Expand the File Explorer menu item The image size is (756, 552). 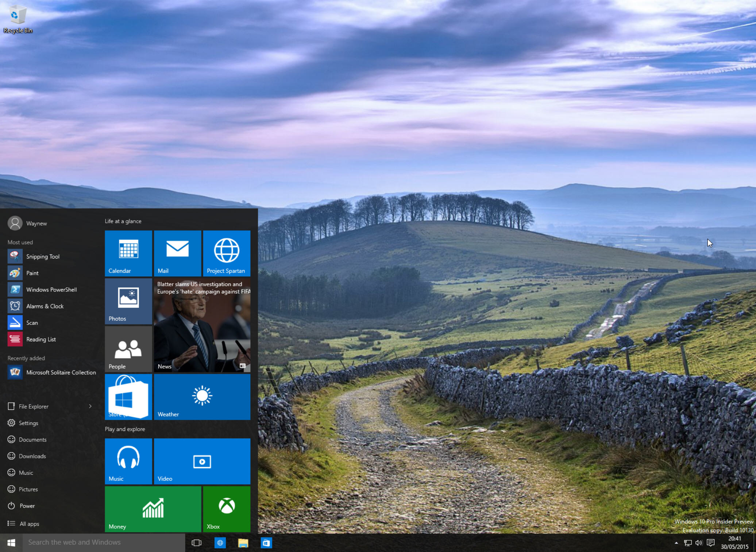[92, 406]
